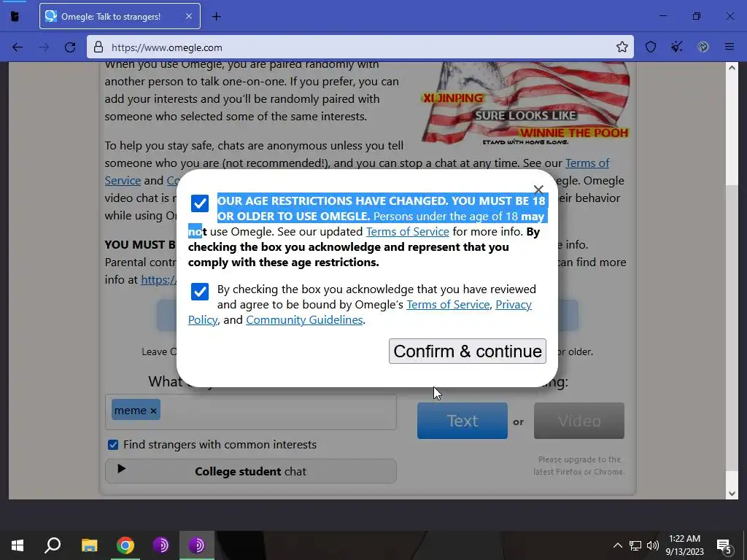The image size is (747, 560).
Task: Start a Text chat
Action: 462,421
